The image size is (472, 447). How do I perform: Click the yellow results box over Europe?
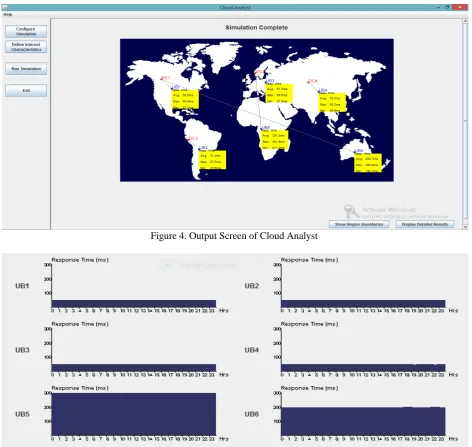(279, 93)
